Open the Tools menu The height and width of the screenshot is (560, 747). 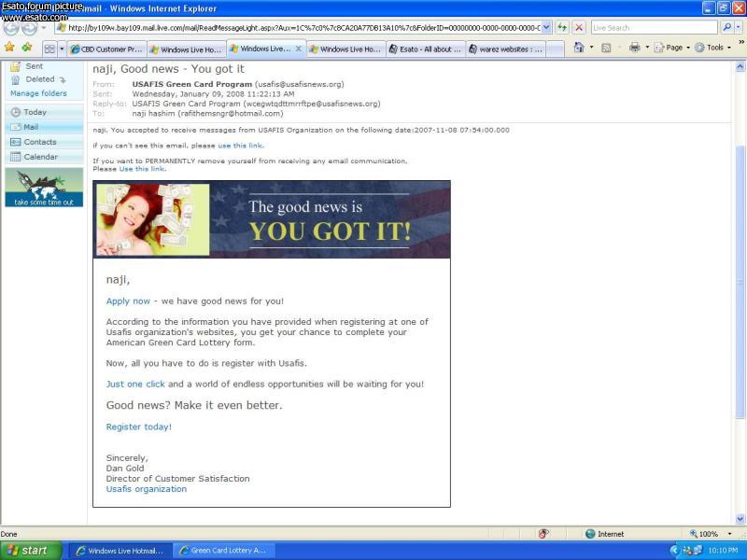[712, 48]
